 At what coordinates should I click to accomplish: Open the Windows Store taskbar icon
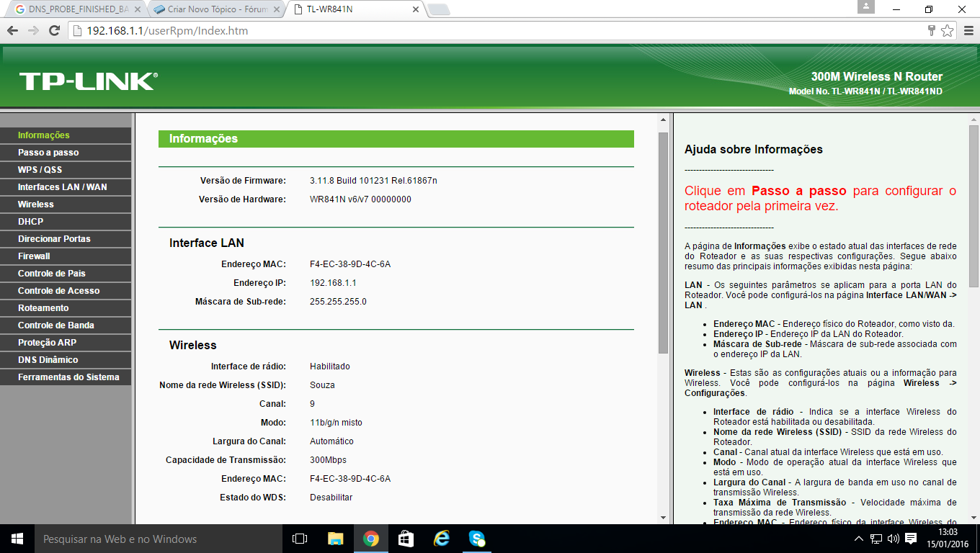point(406,539)
